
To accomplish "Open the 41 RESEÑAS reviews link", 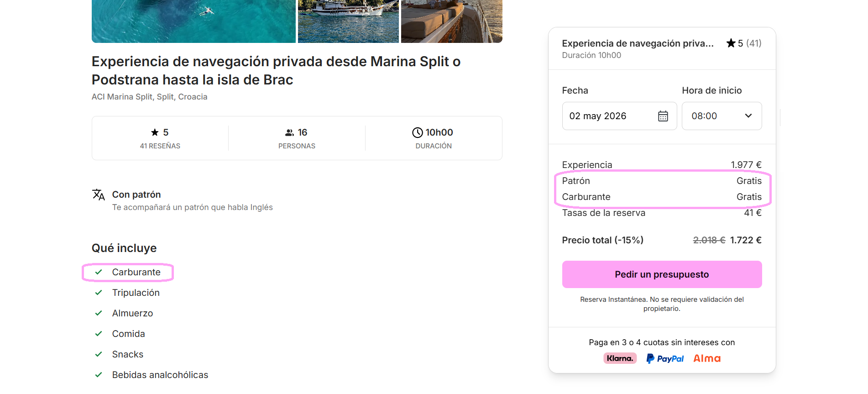I will [160, 146].
